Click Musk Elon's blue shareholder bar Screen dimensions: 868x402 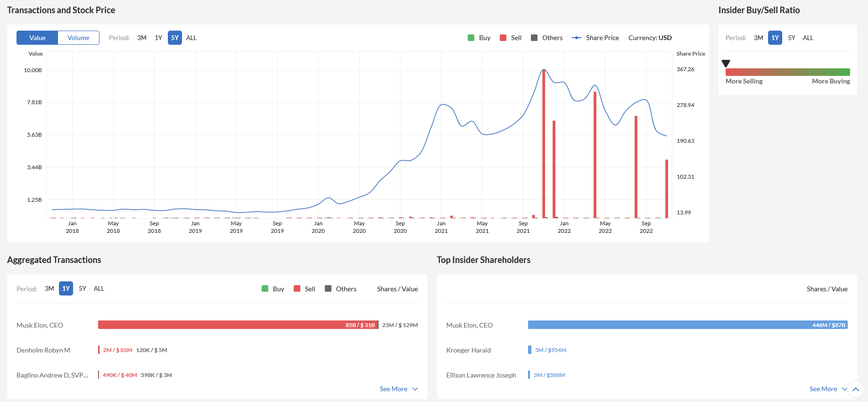[x=687, y=325]
